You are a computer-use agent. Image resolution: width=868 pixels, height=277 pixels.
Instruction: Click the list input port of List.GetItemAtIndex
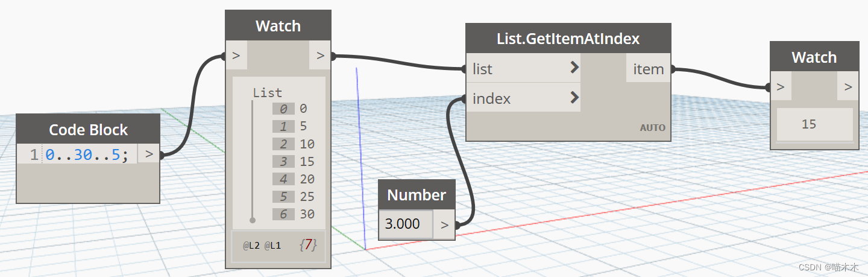[x=523, y=68]
